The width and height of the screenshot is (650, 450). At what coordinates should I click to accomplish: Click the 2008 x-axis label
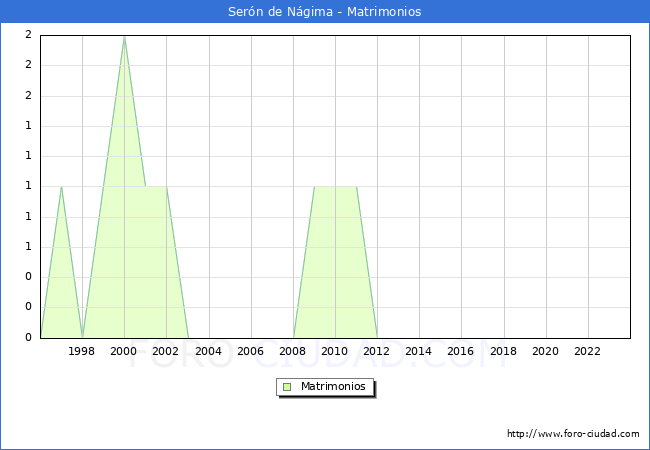click(293, 351)
